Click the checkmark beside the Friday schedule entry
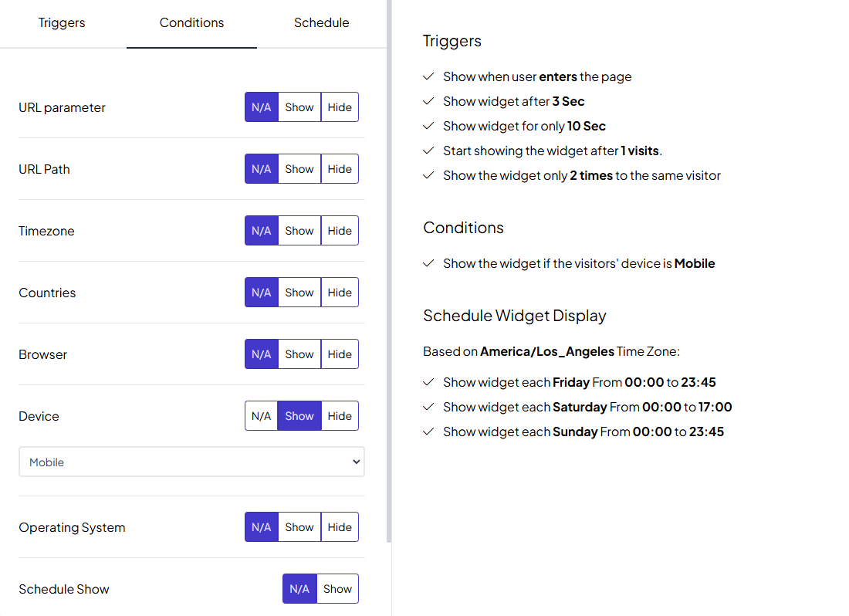Screen dimensions: 849x616 tap(428, 382)
